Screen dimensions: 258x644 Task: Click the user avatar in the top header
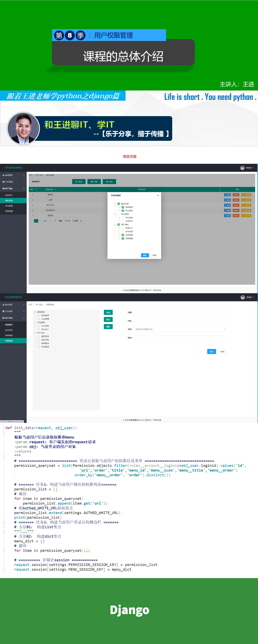242,168
